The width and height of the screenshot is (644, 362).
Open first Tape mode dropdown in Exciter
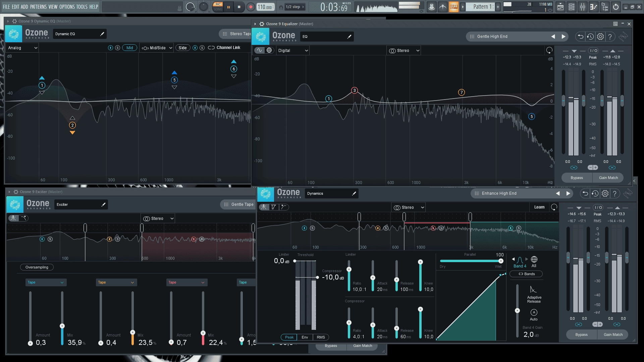pos(46,283)
